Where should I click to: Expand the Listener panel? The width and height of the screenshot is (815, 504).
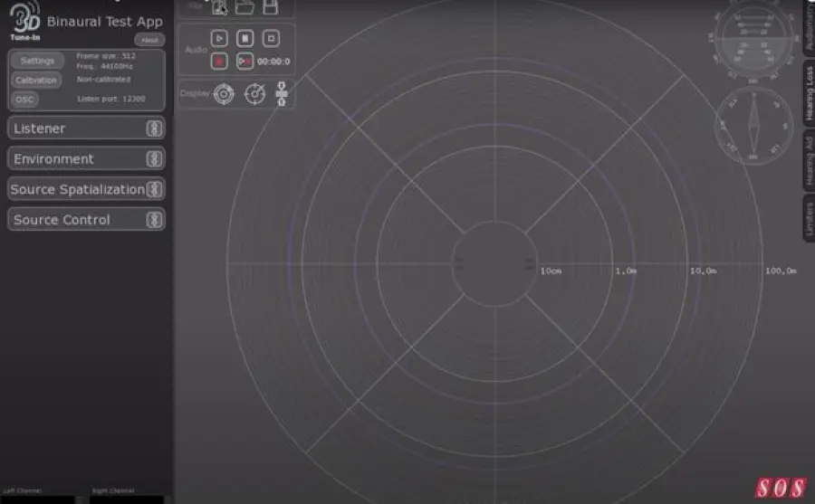pyautogui.click(x=86, y=128)
